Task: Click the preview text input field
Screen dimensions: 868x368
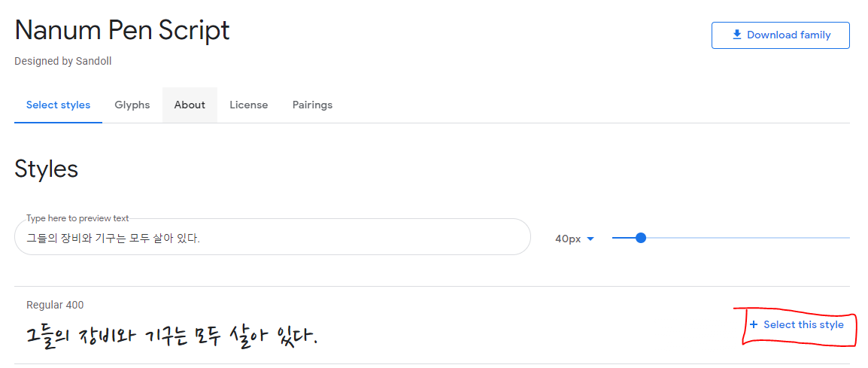Action: click(272, 237)
